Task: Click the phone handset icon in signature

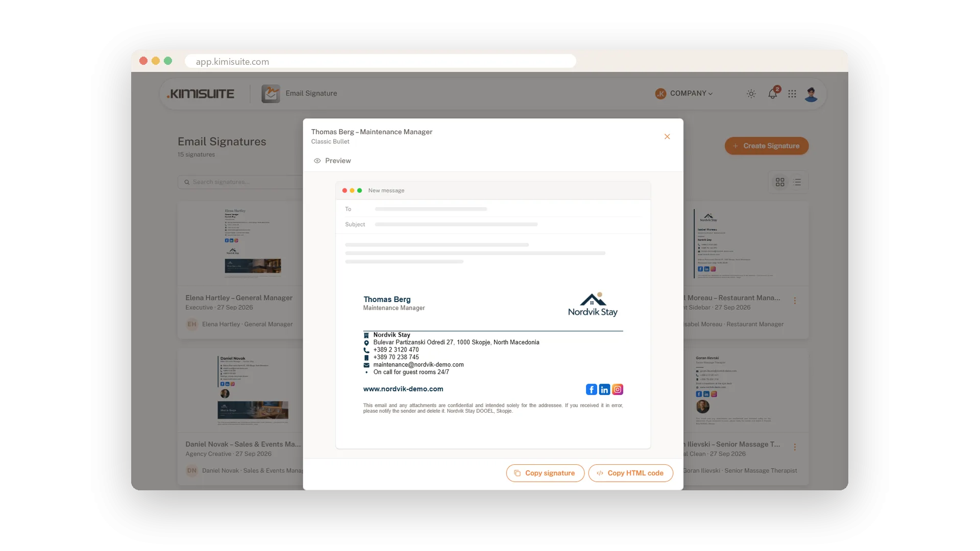Action: point(366,350)
